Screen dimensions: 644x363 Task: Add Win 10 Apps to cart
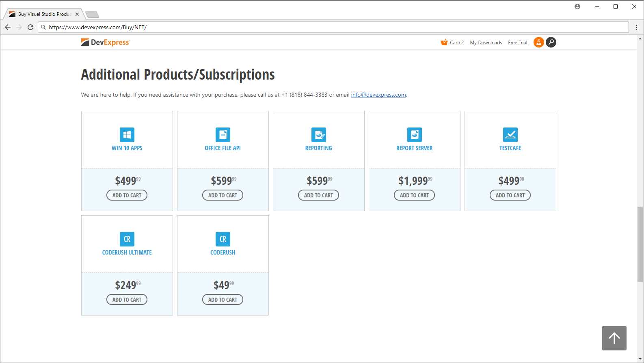pos(127,195)
